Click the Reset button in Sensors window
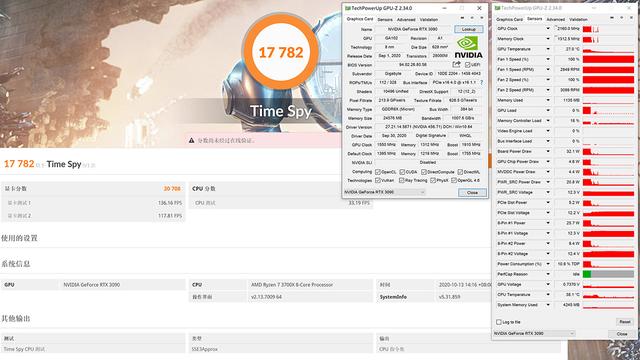Image resolution: width=640 pixels, height=360 pixels. click(x=625, y=322)
